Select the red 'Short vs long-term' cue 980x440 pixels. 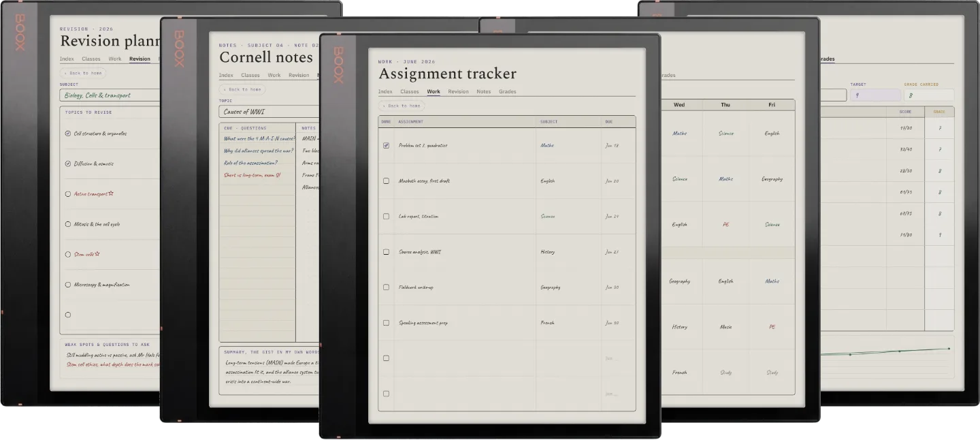pos(252,175)
